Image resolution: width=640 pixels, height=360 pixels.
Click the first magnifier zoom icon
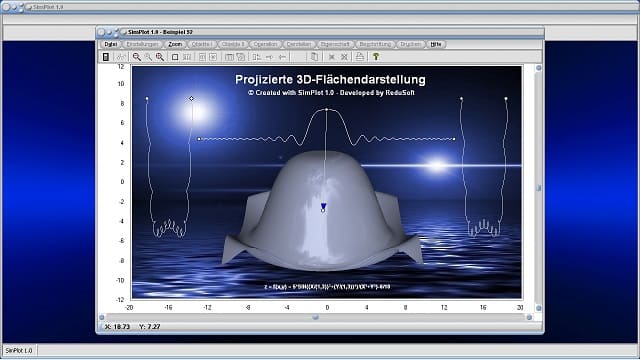(x=137, y=57)
